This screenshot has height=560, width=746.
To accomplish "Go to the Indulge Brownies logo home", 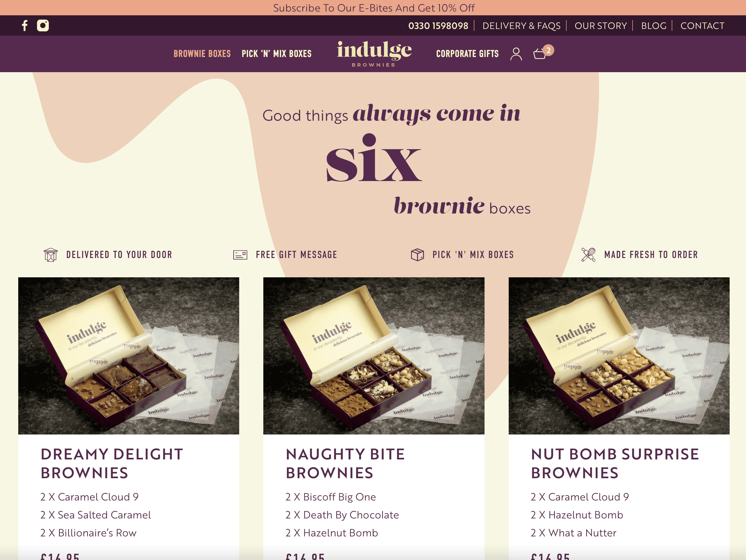I will [x=374, y=54].
